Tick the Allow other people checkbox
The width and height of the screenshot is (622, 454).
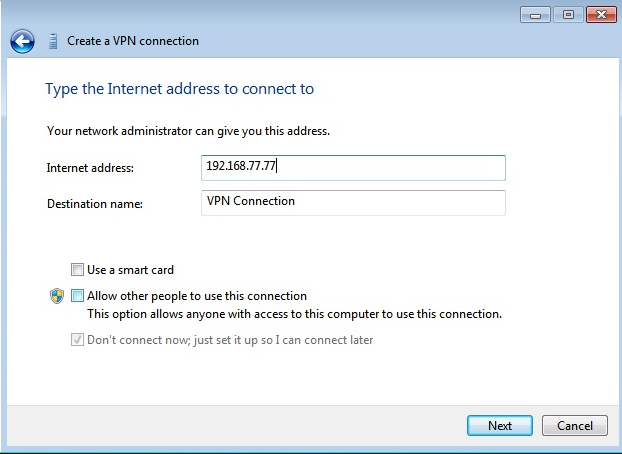point(77,296)
